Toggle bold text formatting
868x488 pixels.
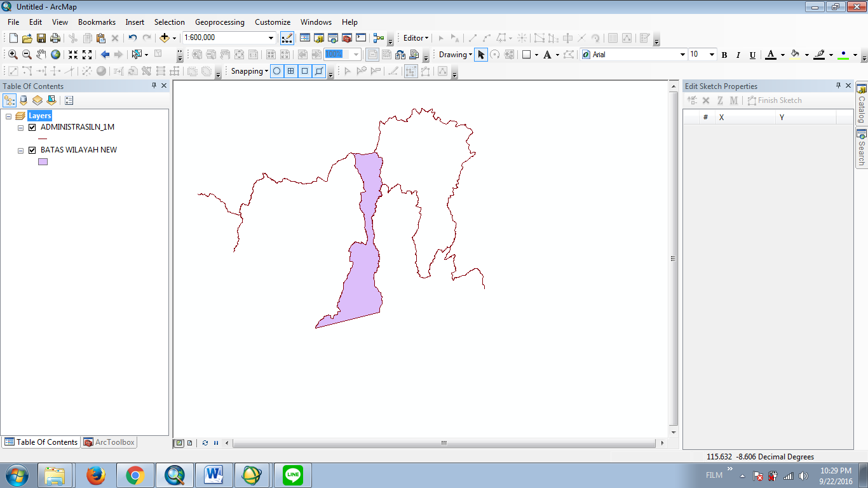[x=724, y=55]
